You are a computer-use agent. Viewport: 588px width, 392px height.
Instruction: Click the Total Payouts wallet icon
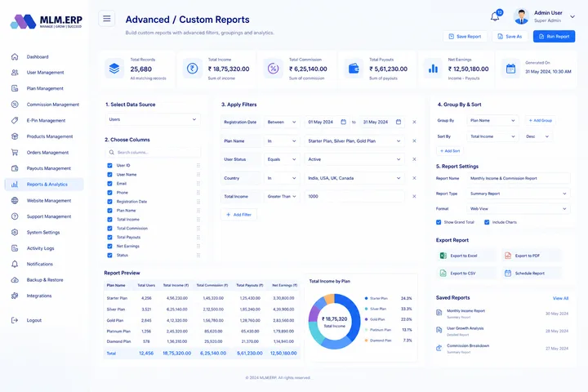354,69
